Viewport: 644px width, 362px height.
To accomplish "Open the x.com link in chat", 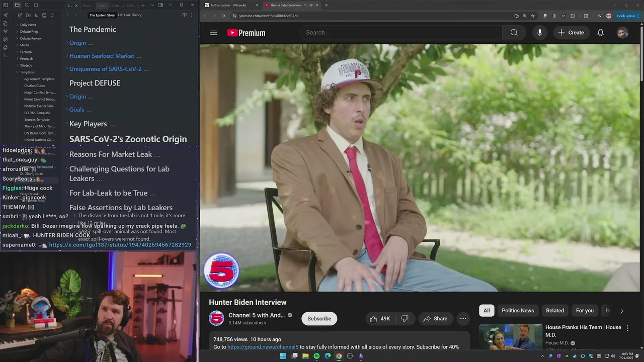I will pyautogui.click(x=120, y=245).
